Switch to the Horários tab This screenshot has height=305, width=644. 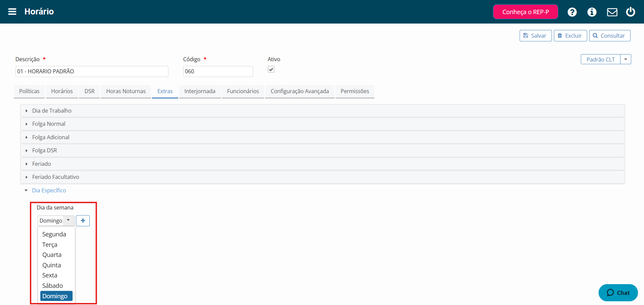point(62,91)
